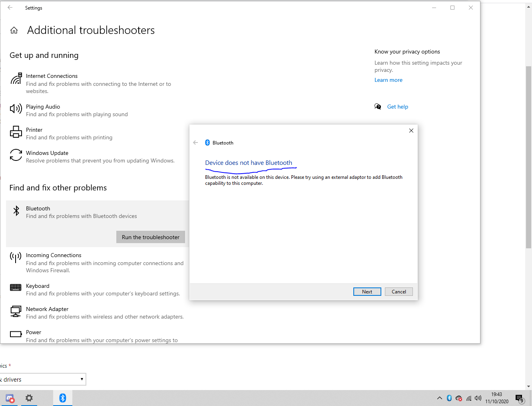532x406 pixels.
Task: Select the Network Adapter monitor icon
Action: coord(16,311)
